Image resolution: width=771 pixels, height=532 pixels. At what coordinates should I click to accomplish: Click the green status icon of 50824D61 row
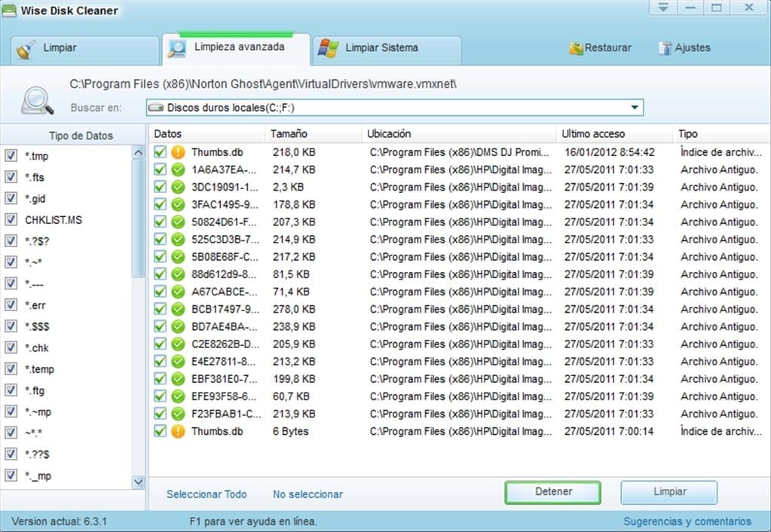pos(178,222)
